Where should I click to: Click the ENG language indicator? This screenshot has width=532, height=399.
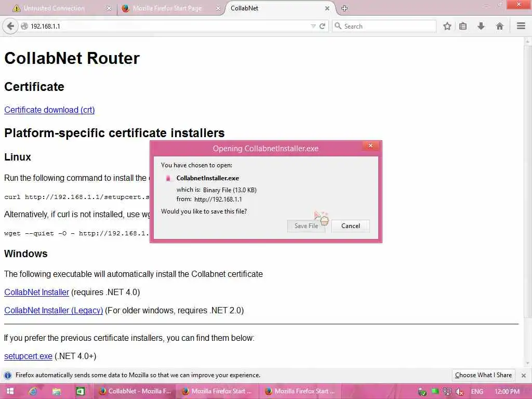[x=477, y=392]
